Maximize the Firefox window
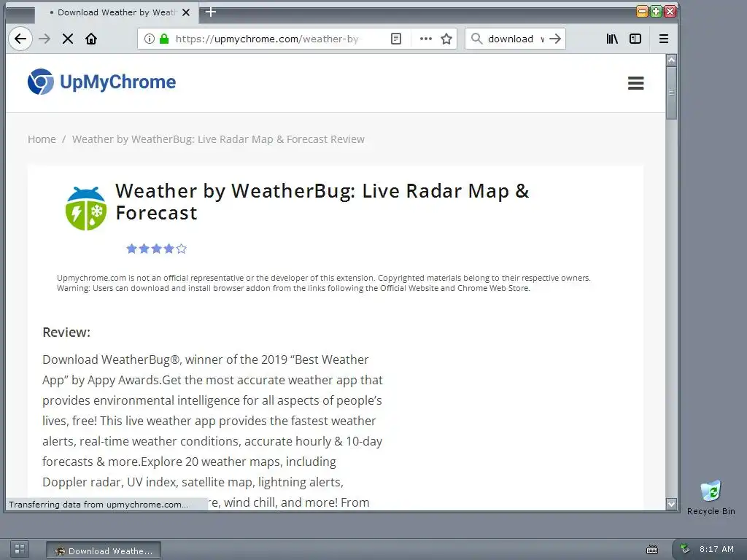747x560 pixels. [656, 12]
